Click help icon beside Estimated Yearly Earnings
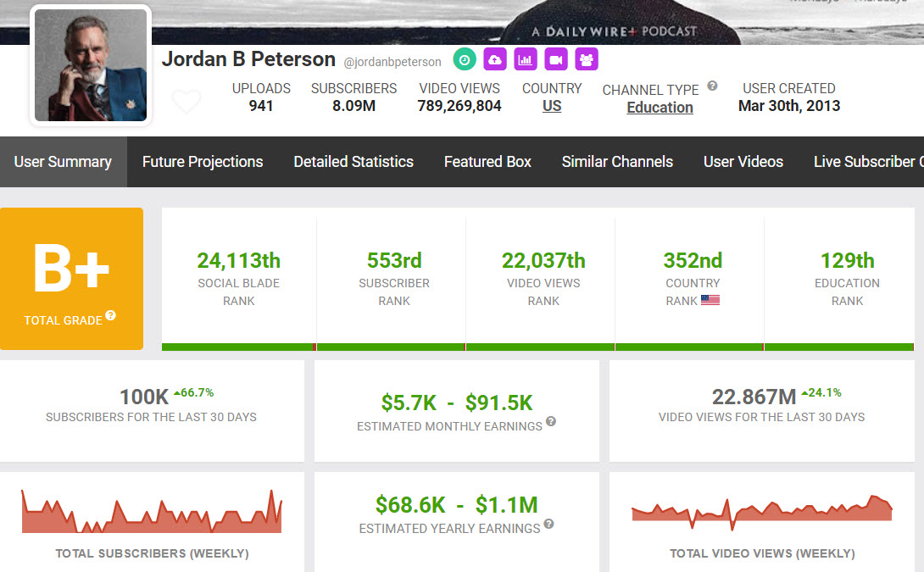The image size is (924, 572). 548,524
